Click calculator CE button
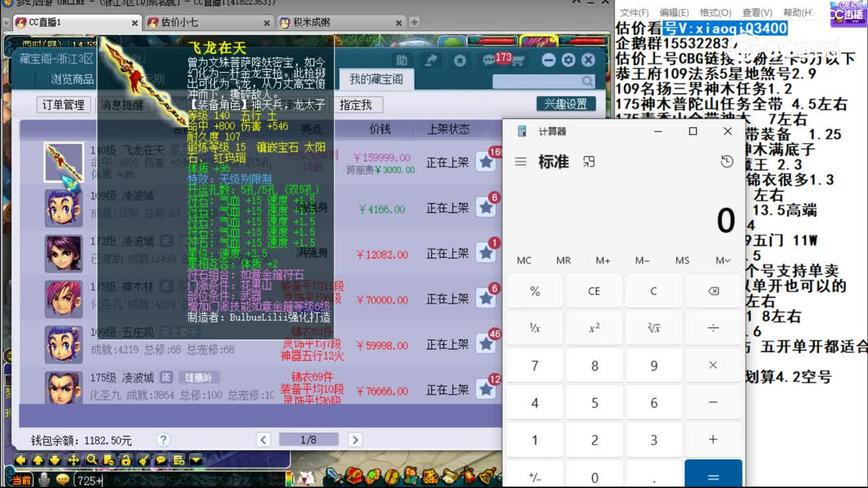The height and width of the screenshot is (488, 868). click(594, 291)
